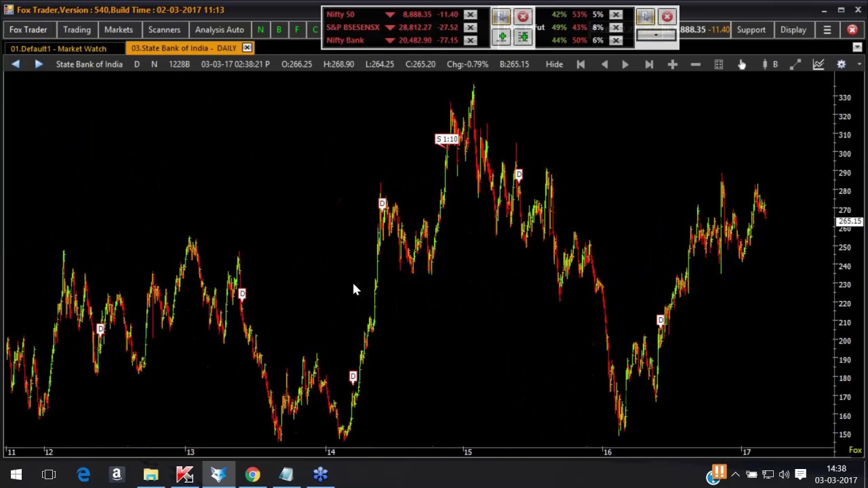868x488 pixels.
Task: Click the green B shortcut button
Action: [279, 30]
